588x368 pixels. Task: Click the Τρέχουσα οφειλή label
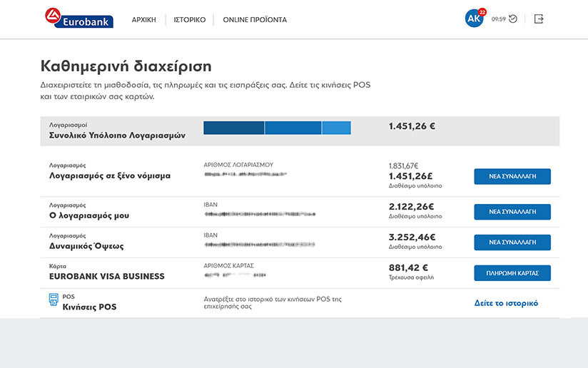point(411,277)
